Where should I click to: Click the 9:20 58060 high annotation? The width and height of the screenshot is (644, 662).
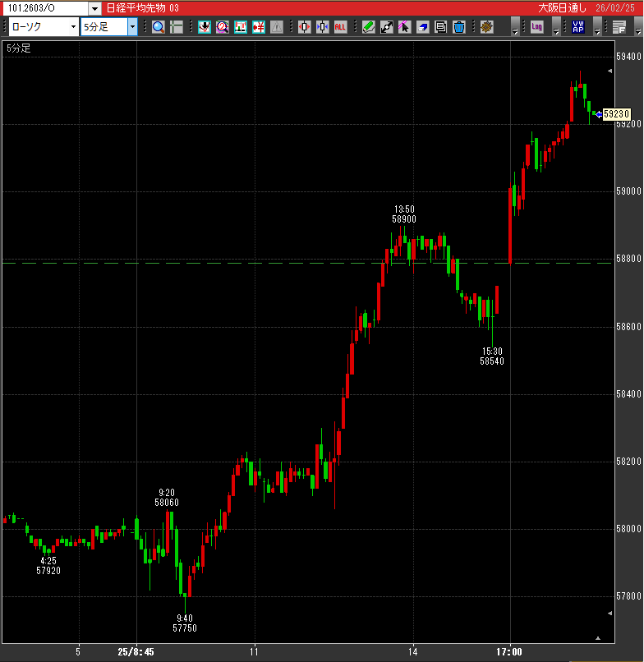point(167,498)
